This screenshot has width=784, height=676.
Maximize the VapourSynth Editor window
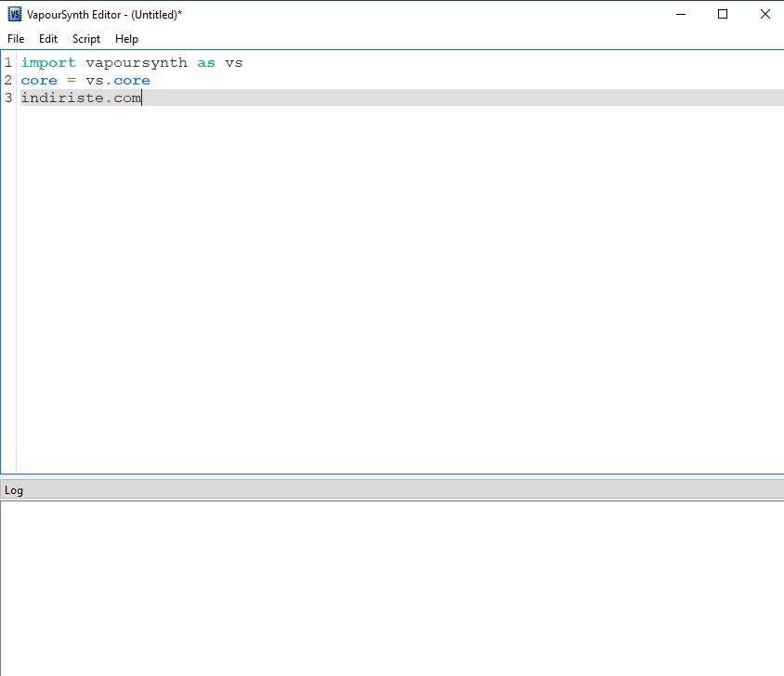coord(723,15)
